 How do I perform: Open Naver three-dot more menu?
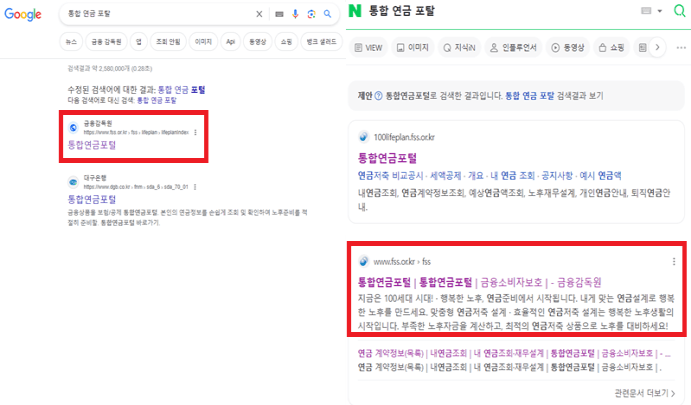click(x=681, y=48)
